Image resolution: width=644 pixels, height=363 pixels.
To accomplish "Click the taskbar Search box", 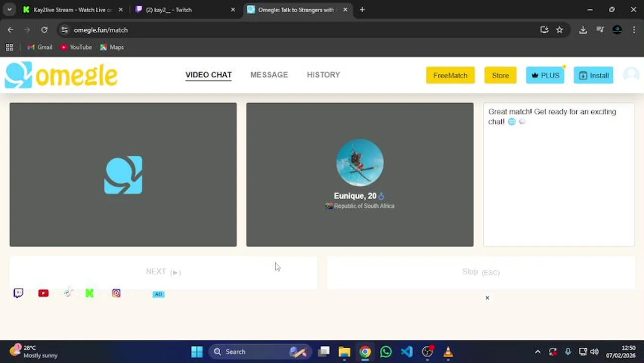I will click(261, 351).
